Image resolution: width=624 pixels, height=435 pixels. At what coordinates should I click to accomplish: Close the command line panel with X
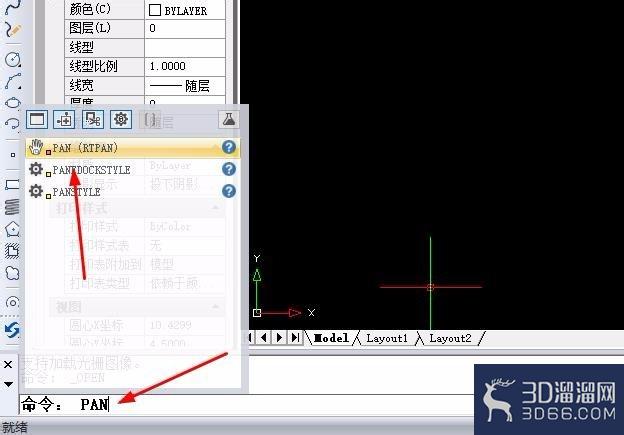pos(8,364)
